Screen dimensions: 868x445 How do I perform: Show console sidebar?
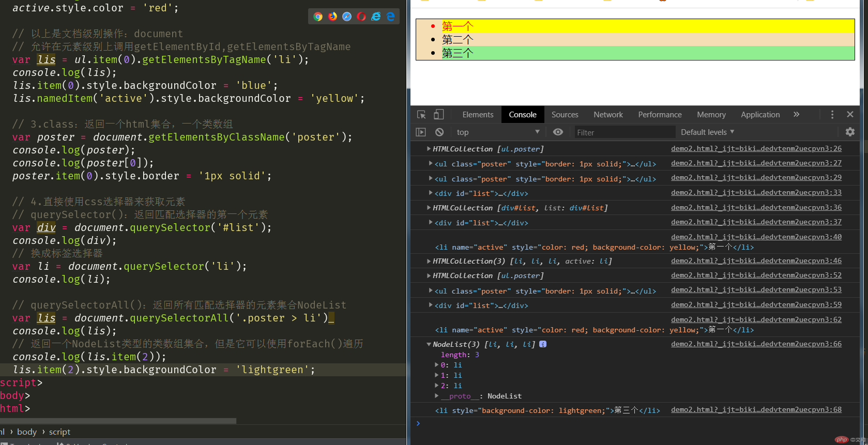pos(421,132)
